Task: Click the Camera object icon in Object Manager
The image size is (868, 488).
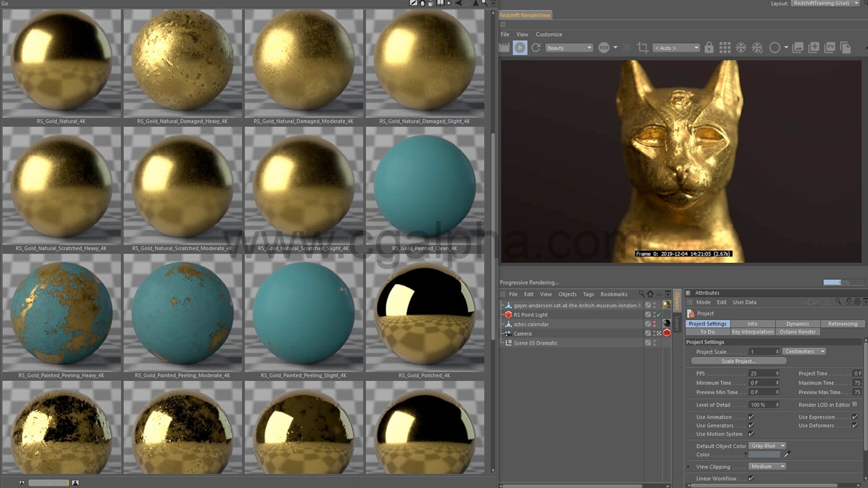Action: [x=509, y=333]
